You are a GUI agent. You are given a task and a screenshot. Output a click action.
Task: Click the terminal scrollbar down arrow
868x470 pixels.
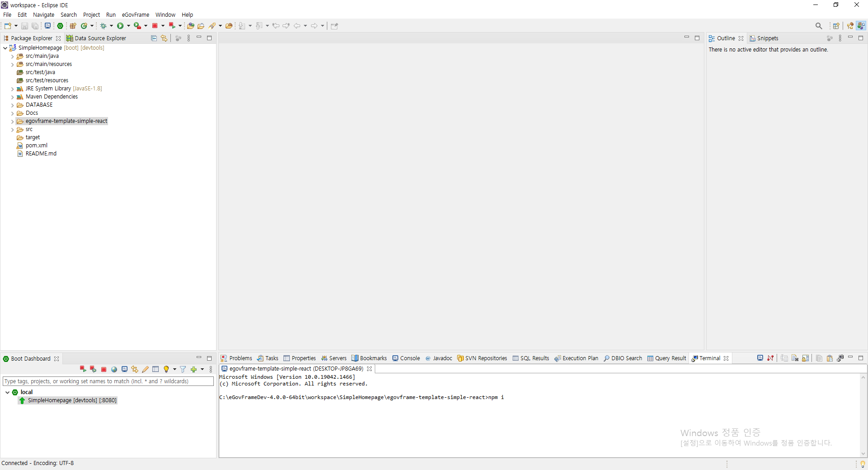pyautogui.click(x=863, y=454)
